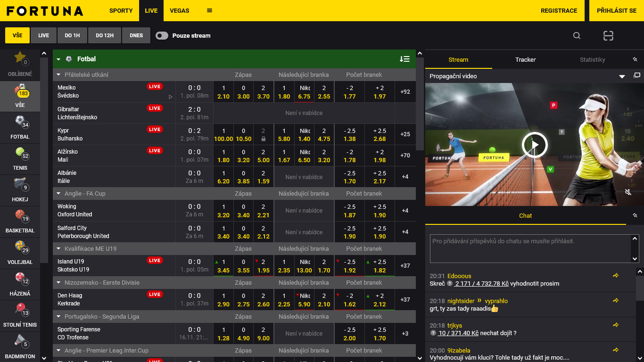644x362 pixels.
Task: Open the Chat tab
Action: [x=525, y=215]
